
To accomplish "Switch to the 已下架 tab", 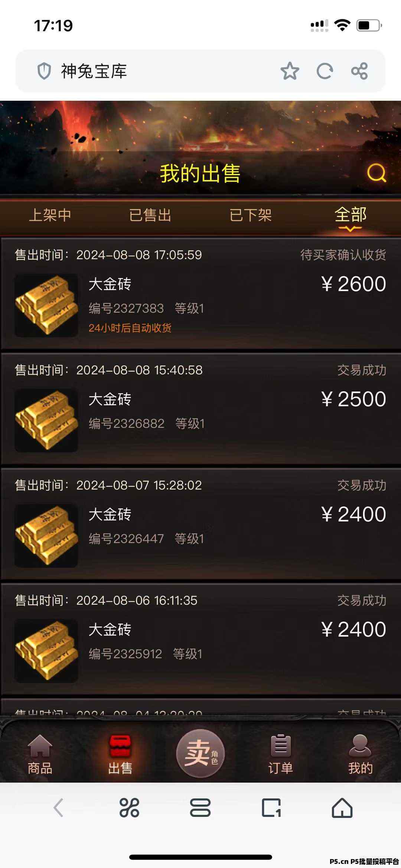I will coord(251,215).
